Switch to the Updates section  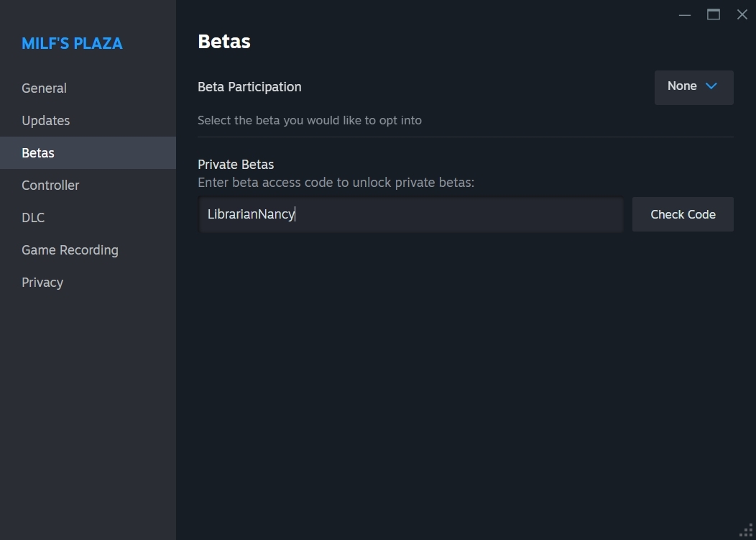click(46, 121)
